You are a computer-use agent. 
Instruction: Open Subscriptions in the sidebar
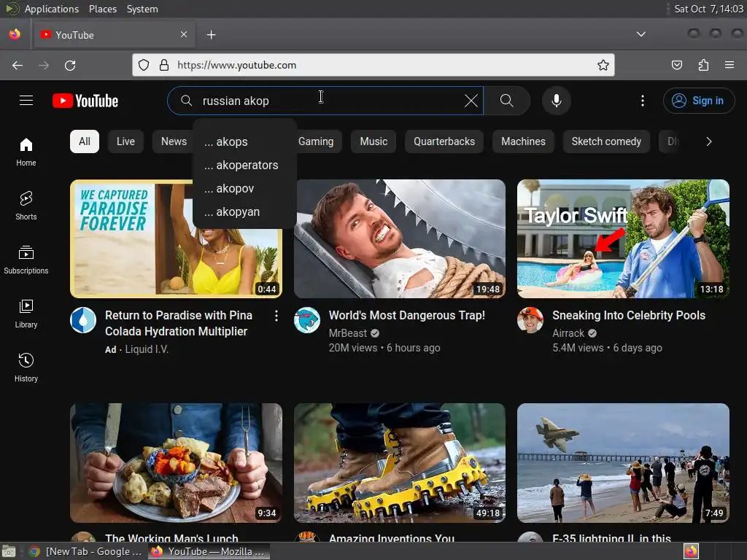[x=26, y=260]
